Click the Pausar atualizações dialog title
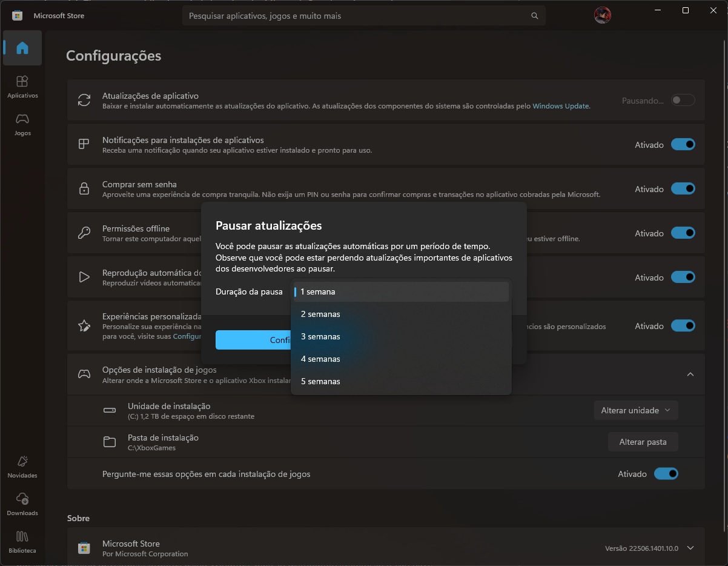This screenshot has width=728, height=566. tap(269, 225)
